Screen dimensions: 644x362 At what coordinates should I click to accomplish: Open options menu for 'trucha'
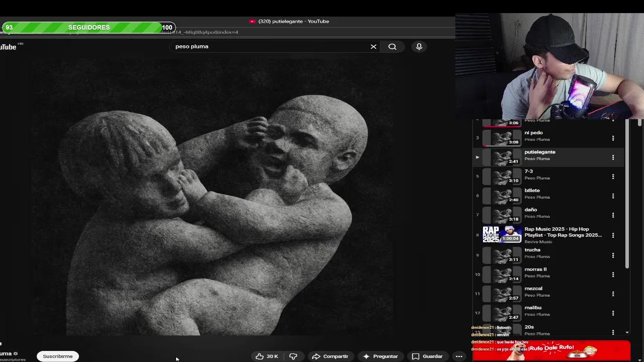[613, 255]
